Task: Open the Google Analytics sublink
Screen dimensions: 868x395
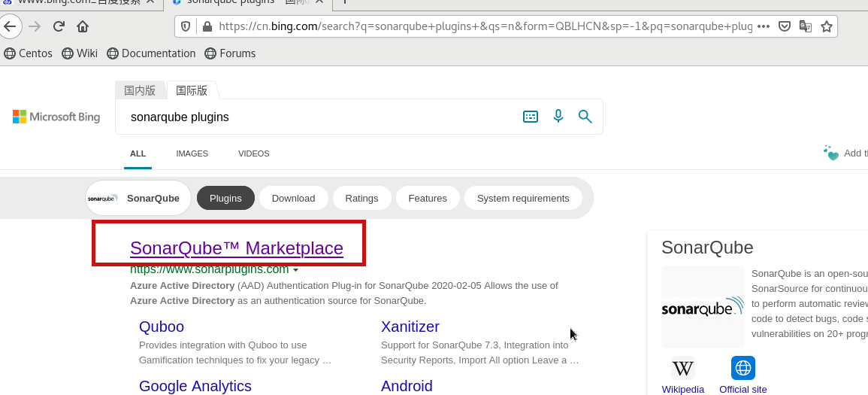Action: [195, 386]
